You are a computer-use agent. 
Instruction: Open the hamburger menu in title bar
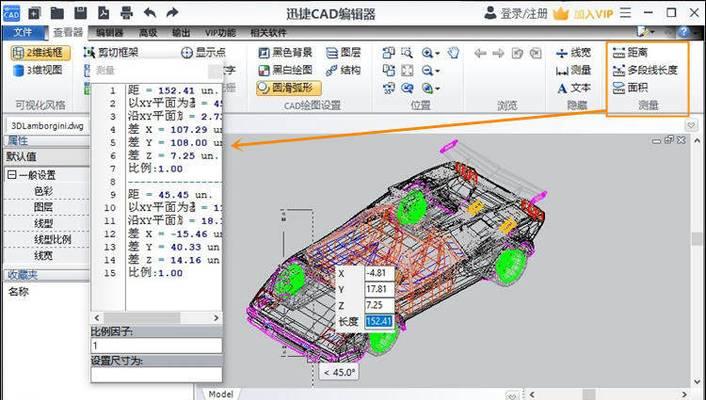[625, 13]
